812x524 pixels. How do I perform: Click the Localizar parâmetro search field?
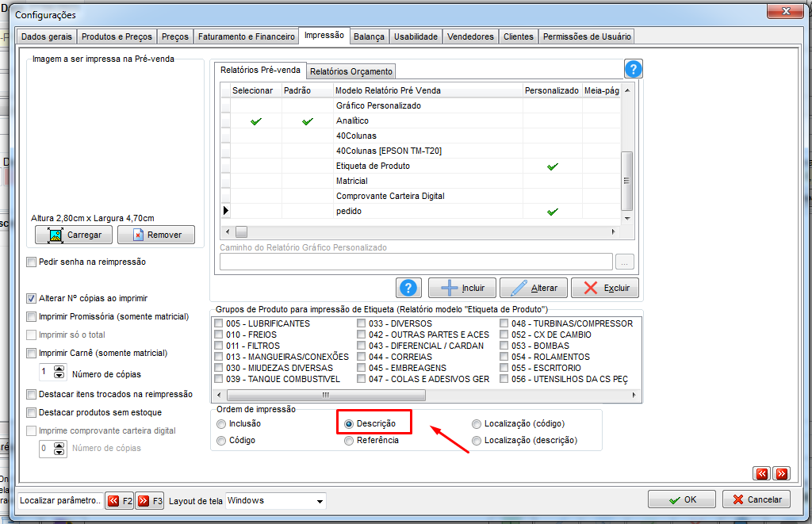pos(60,501)
